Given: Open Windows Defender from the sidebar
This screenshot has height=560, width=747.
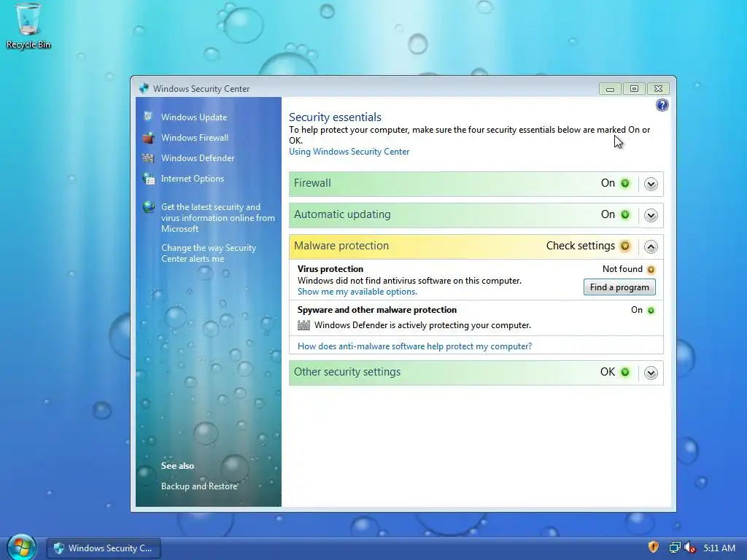Looking at the screenshot, I should [198, 158].
